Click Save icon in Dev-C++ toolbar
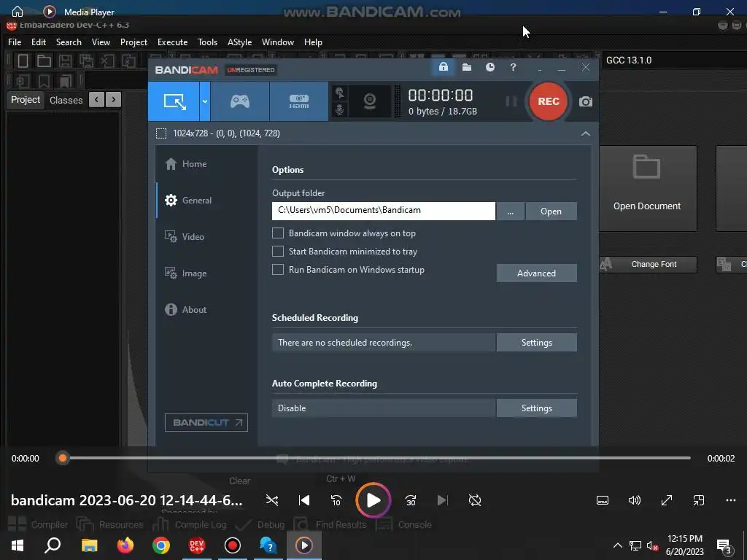The image size is (747, 560). click(x=65, y=61)
